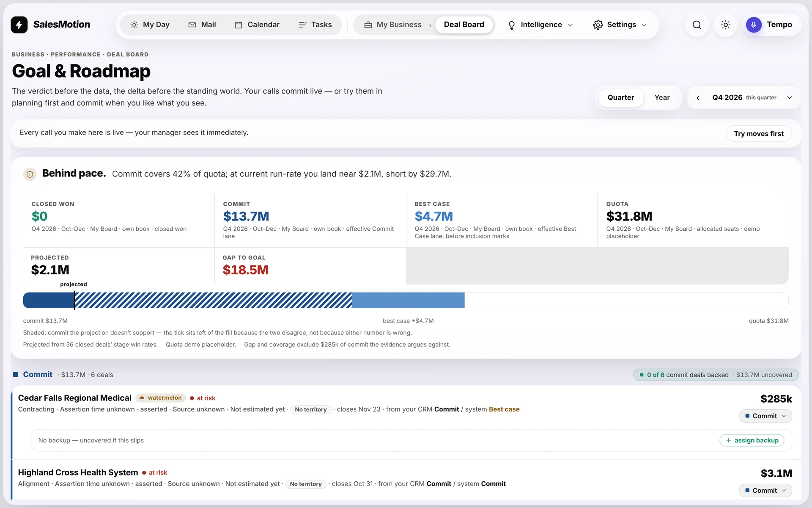
Task: Select the Deal Board tab
Action: coord(464,25)
